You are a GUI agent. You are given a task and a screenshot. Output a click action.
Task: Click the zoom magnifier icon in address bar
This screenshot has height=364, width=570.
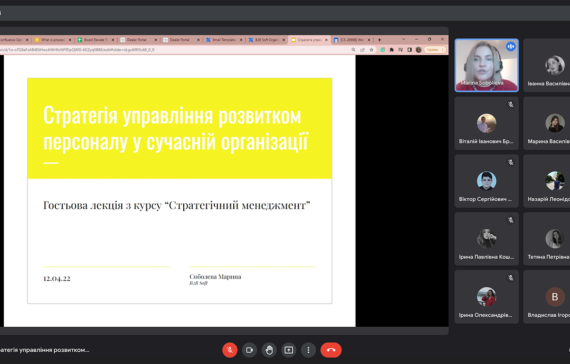point(353,50)
